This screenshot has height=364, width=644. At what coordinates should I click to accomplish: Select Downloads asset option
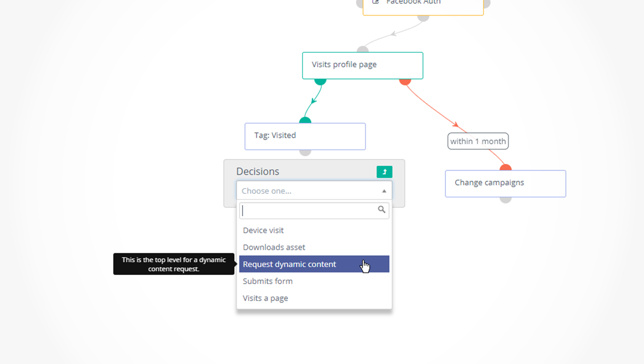tap(314, 247)
